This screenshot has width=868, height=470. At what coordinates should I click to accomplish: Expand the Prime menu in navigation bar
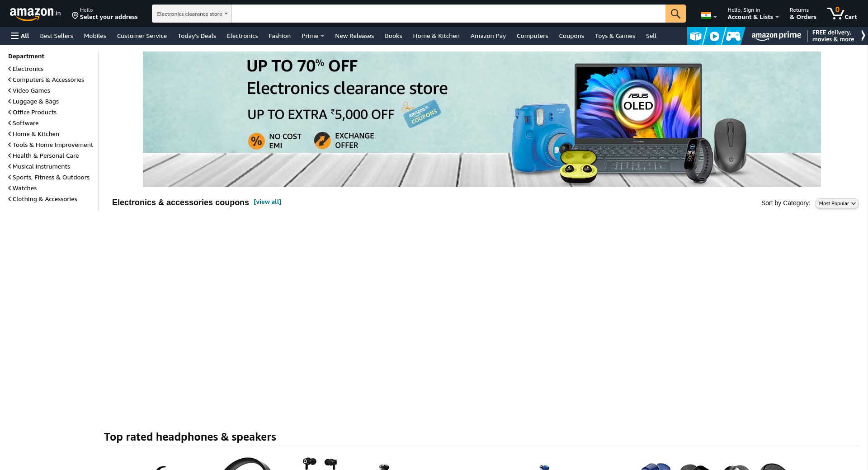coord(312,36)
